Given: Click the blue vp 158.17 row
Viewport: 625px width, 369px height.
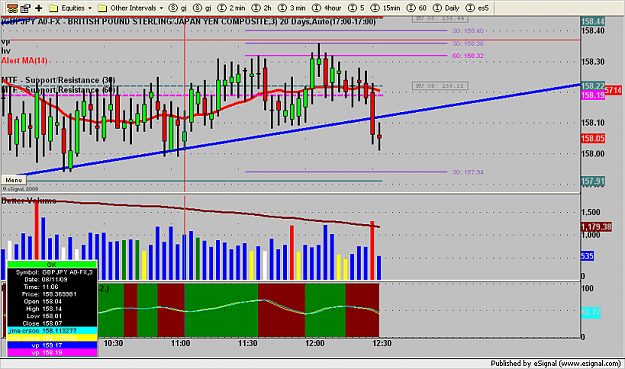Looking at the screenshot, I should coord(52,345).
